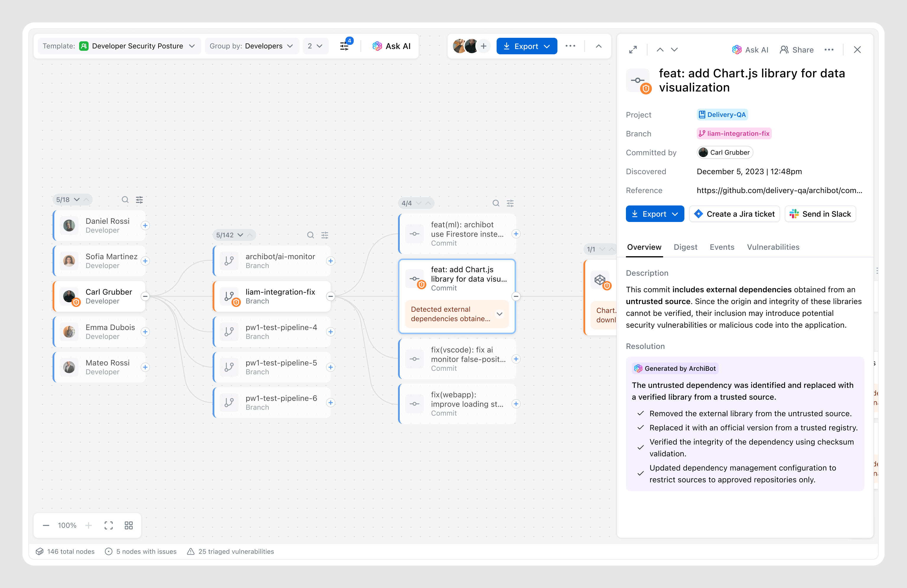Click Create a Jira ticket button
Image resolution: width=907 pixels, height=588 pixels.
pos(734,214)
